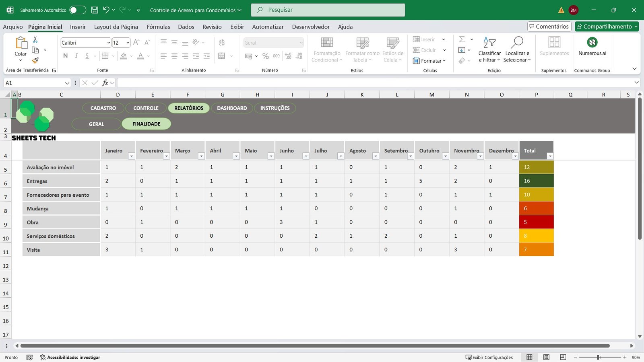Open the Total column filter dropdown

pyautogui.click(x=550, y=156)
